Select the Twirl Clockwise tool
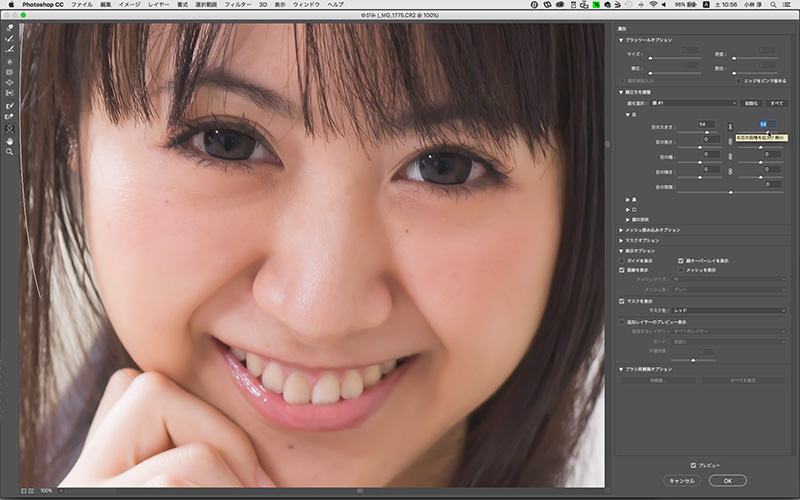Image resolution: width=800 pixels, height=500 pixels. [9, 62]
